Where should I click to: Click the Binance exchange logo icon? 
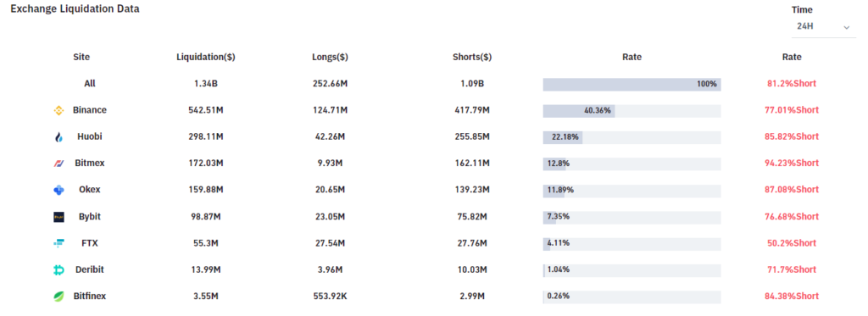pos(58,110)
